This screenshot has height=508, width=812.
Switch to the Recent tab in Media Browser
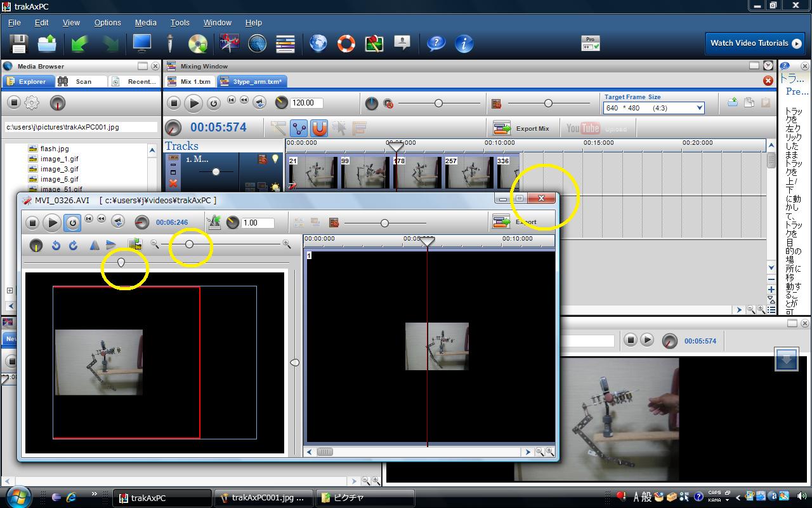(134, 81)
